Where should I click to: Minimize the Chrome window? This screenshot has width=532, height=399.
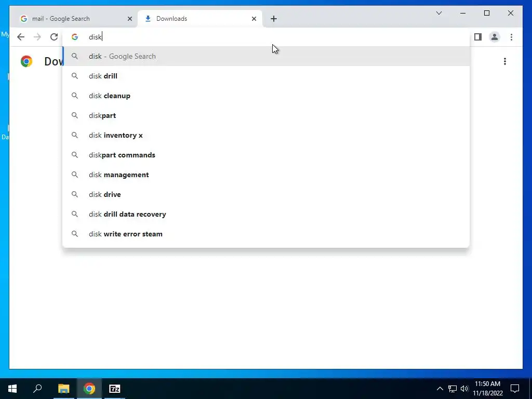click(x=463, y=13)
